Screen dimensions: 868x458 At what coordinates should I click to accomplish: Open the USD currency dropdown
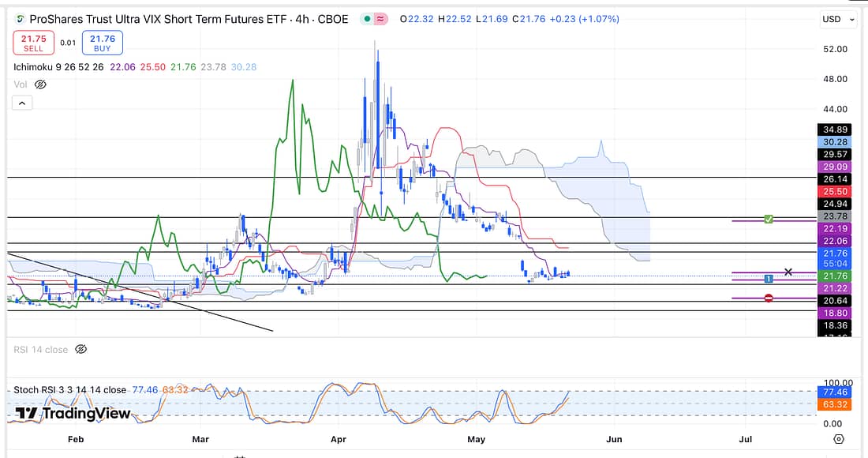tap(838, 19)
